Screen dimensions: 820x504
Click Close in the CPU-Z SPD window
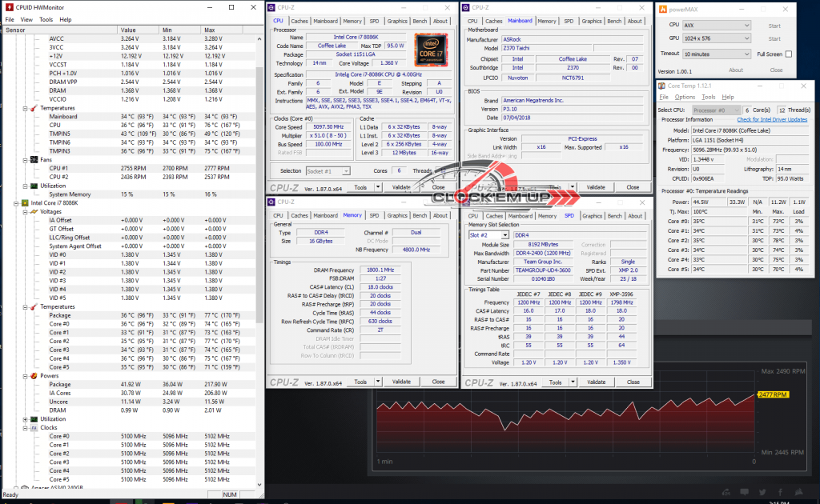point(633,382)
